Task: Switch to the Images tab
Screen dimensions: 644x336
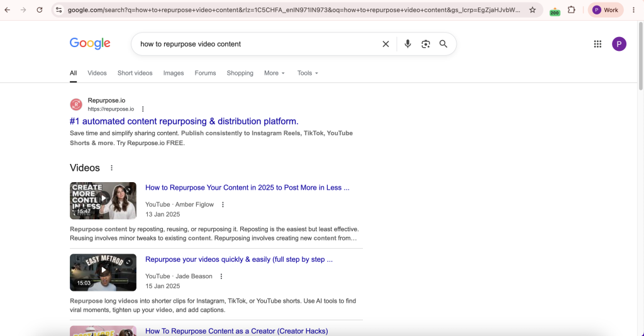Action: [x=174, y=73]
